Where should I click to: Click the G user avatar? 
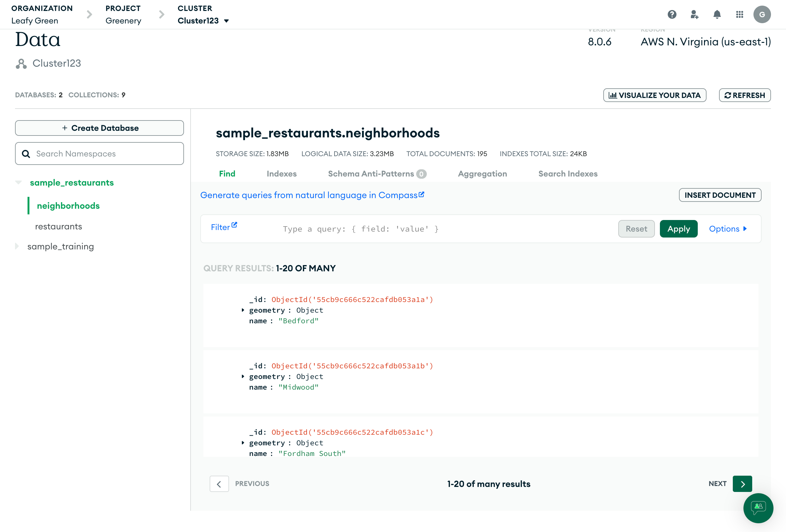[762, 14]
